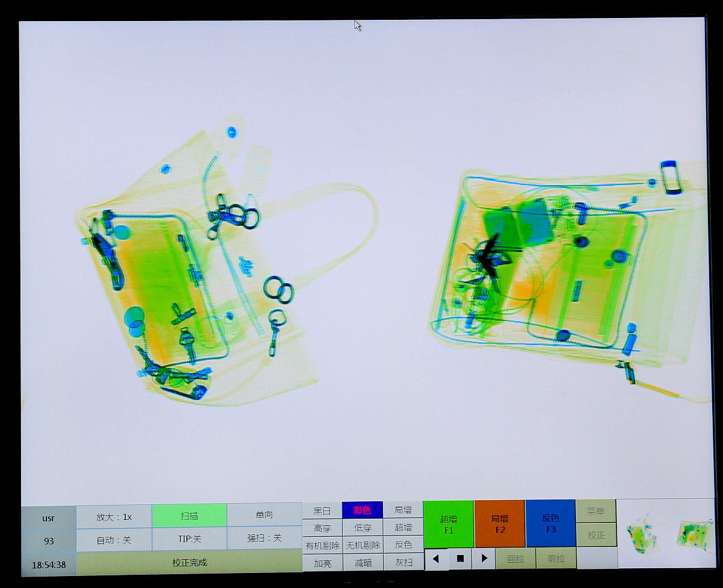Viewport: 723px width, 588px height.
Task: Toggle TIP: 关 setting
Action: coord(189,539)
